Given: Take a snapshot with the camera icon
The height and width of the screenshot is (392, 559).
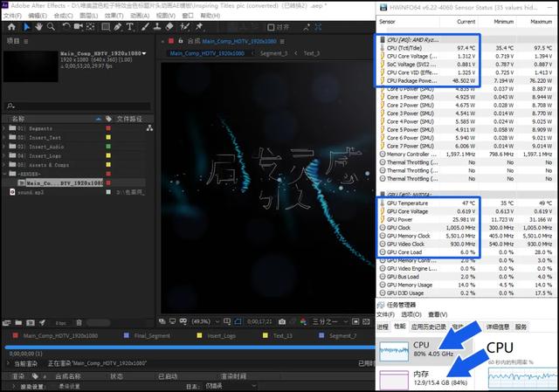Looking at the screenshot, I should coord(282,322).
